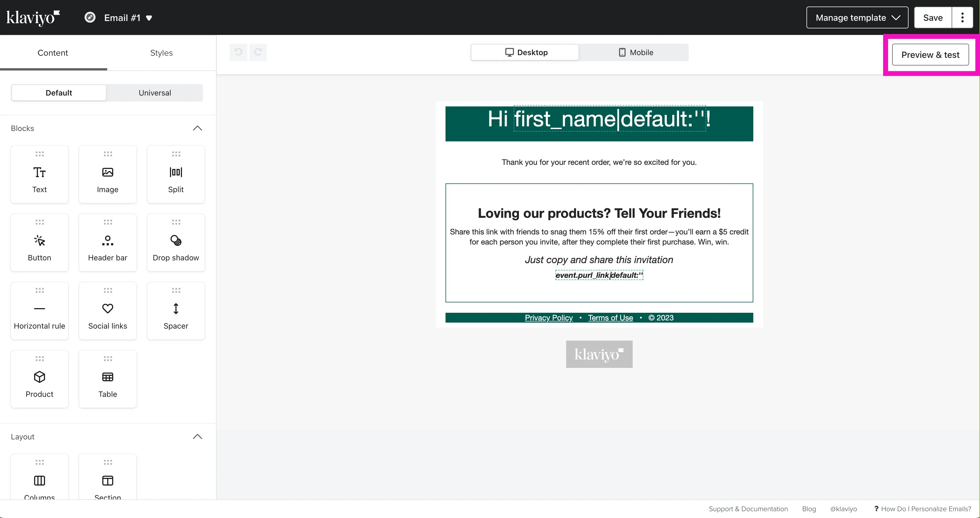Viewport: 980px width, 518px height.
Task: Open the Styles tab
Action: click(x=161, y=53)
